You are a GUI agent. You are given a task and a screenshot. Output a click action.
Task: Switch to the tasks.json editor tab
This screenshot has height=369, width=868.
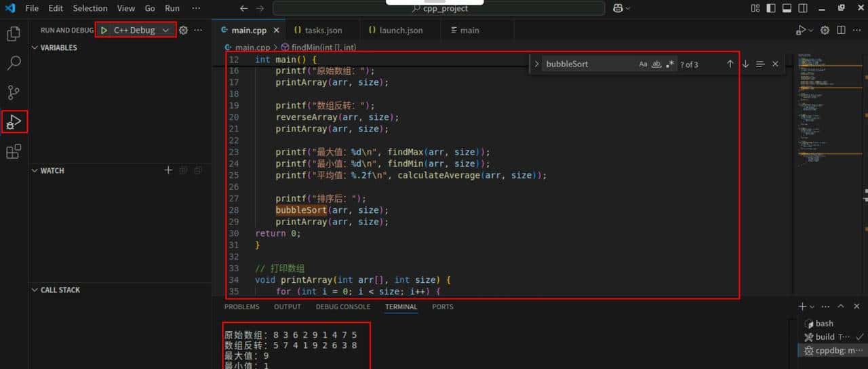tap(319, 31)
